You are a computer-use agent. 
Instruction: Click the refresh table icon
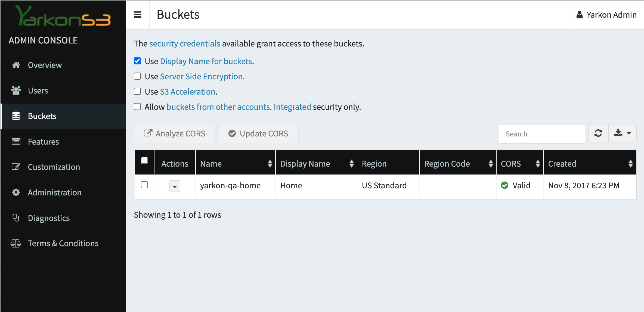[598, 133]
